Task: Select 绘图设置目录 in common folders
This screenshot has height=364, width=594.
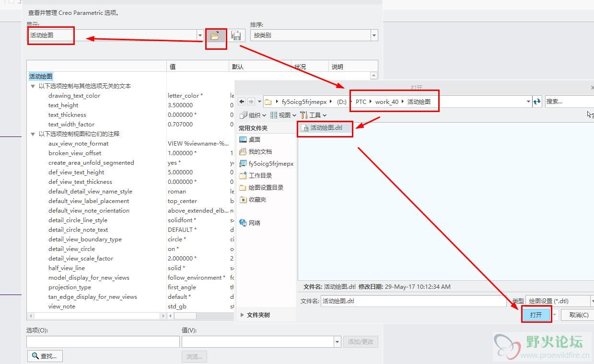Action: [x=261, y=187]
